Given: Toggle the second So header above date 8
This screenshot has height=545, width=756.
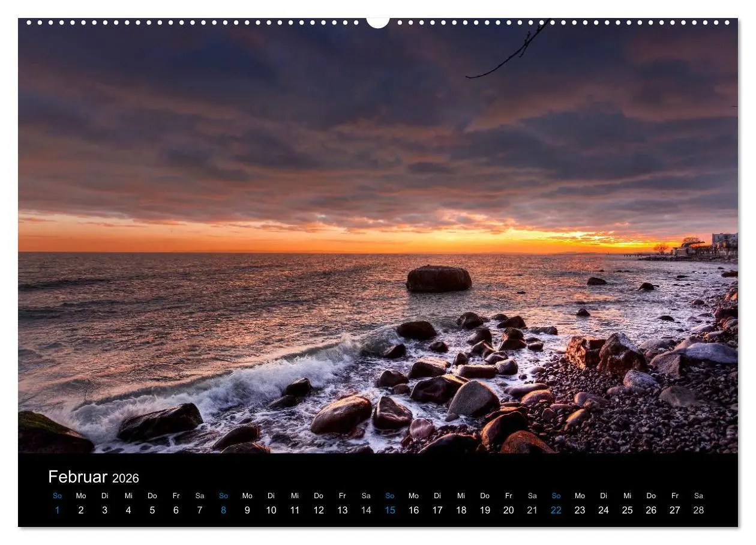Looking at the screenshot, I should (223, 496).
